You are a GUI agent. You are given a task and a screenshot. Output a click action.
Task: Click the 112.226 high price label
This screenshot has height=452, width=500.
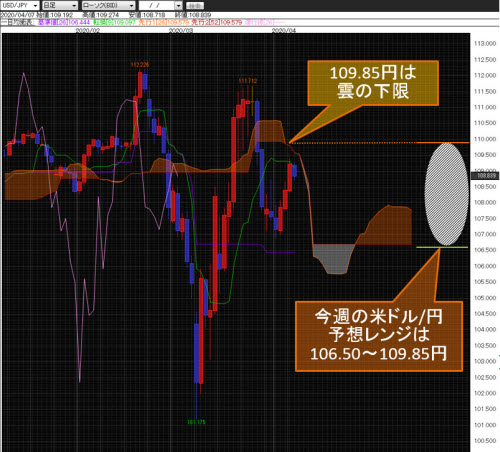click(x=140, y=65)
